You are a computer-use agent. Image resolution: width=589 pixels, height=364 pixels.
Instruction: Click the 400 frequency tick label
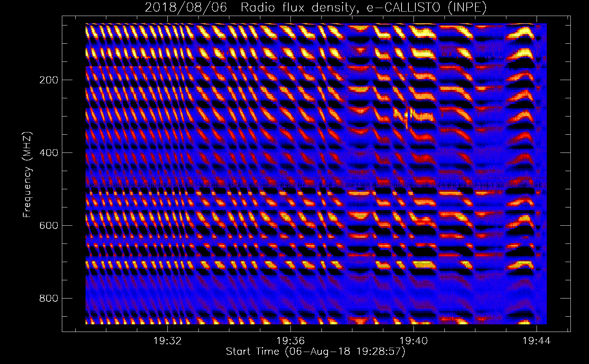[49, 153]
